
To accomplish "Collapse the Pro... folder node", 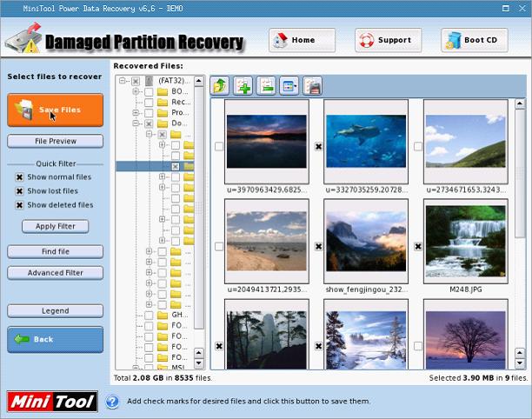I will [x=136, y=112].
